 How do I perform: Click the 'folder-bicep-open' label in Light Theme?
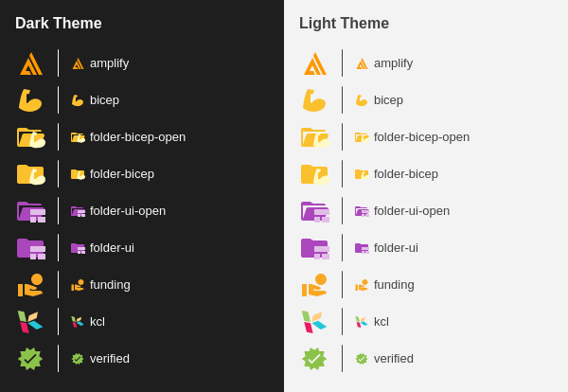point(421,137)
